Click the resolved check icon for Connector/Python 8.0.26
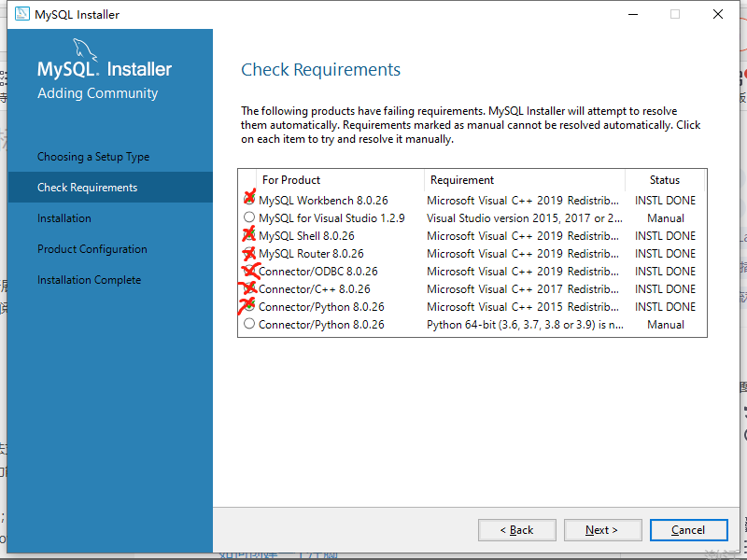The width and height of the screenshot is (747, 560). [249, 306]
